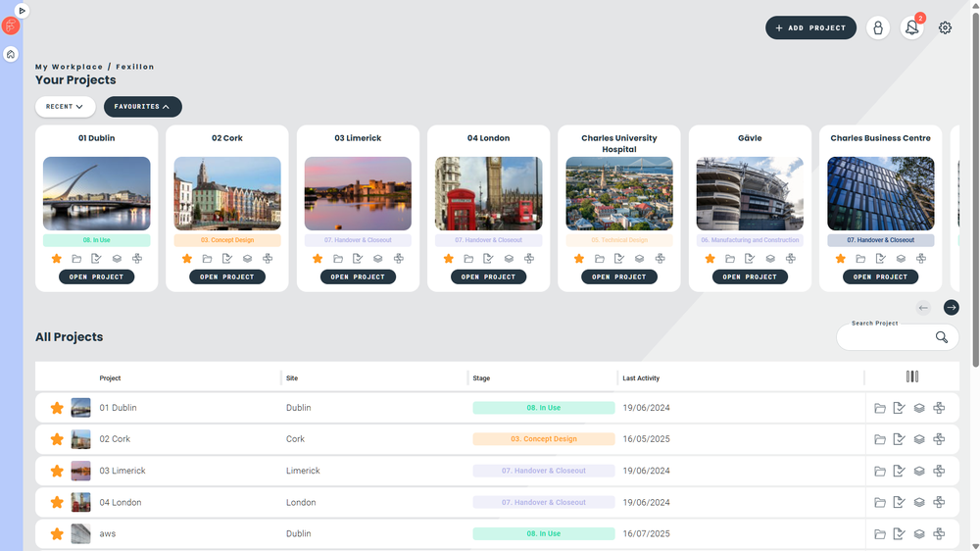Sort by the Stage column header
Viewport: 980px width, 551px height.
click(481, 378)
